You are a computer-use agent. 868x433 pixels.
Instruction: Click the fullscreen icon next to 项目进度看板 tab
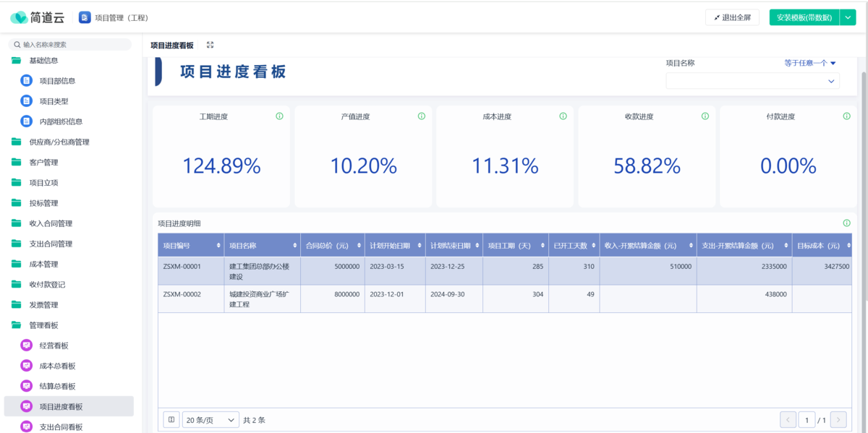coord(210,45)
